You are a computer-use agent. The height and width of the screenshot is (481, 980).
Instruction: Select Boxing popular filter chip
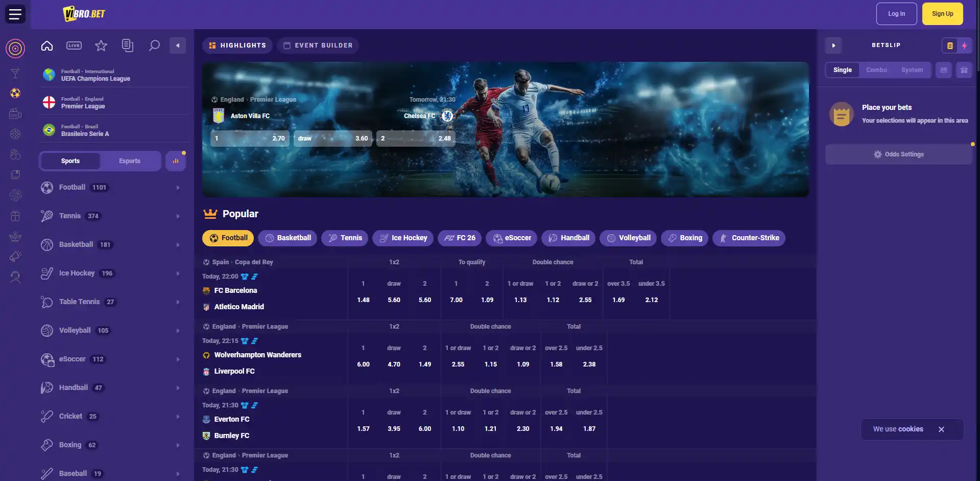pyautogui.click(x=685, y=238)
